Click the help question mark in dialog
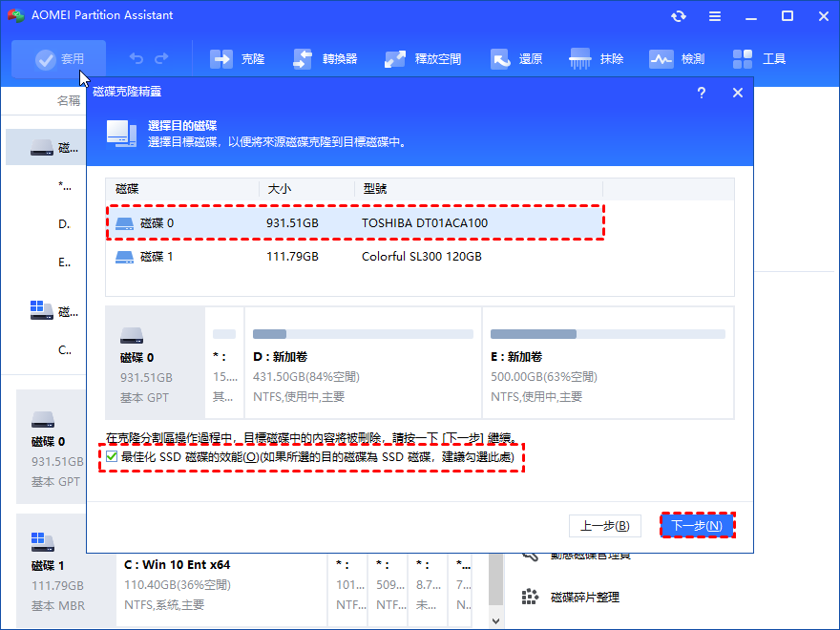 (702, 93)
